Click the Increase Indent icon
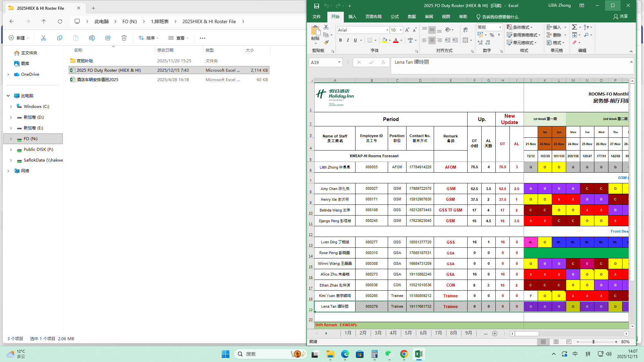The image size is (644, 362). [455, 40]
